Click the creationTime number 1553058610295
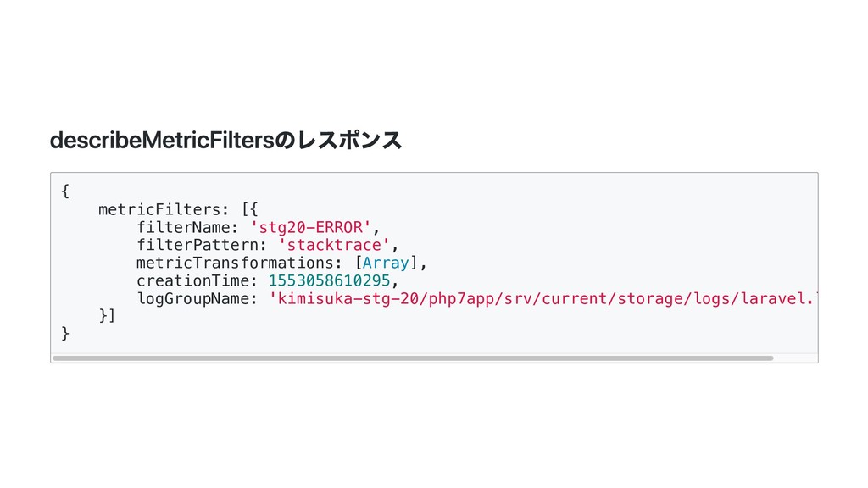 (x=330, y=280)
